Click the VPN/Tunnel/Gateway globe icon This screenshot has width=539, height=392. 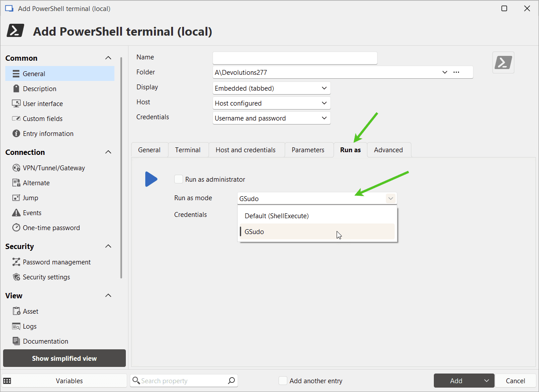16,168
